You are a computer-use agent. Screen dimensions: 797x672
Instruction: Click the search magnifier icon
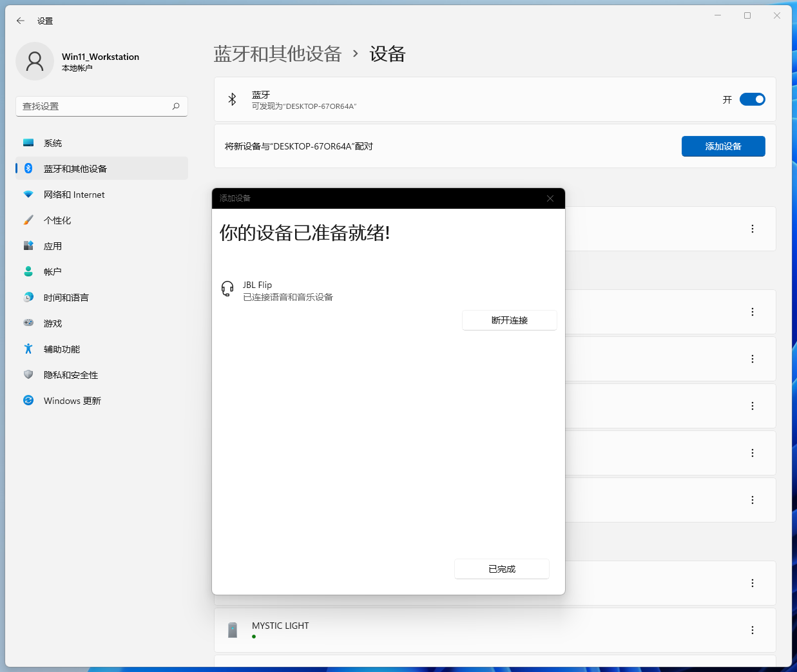[x=176, y=106]
